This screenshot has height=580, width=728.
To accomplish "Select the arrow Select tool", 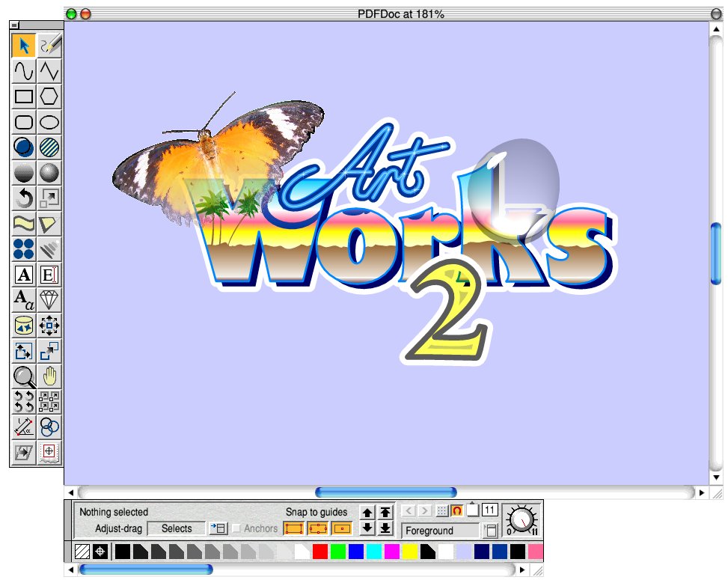I will (23, 46).
